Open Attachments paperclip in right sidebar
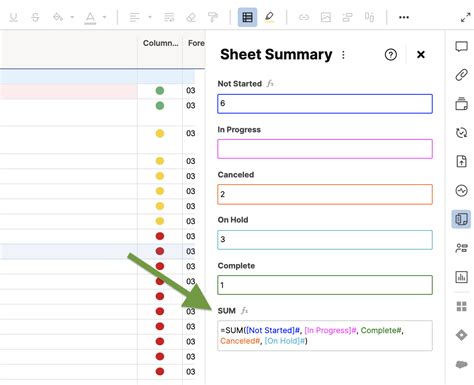 [x=461, y=75]
